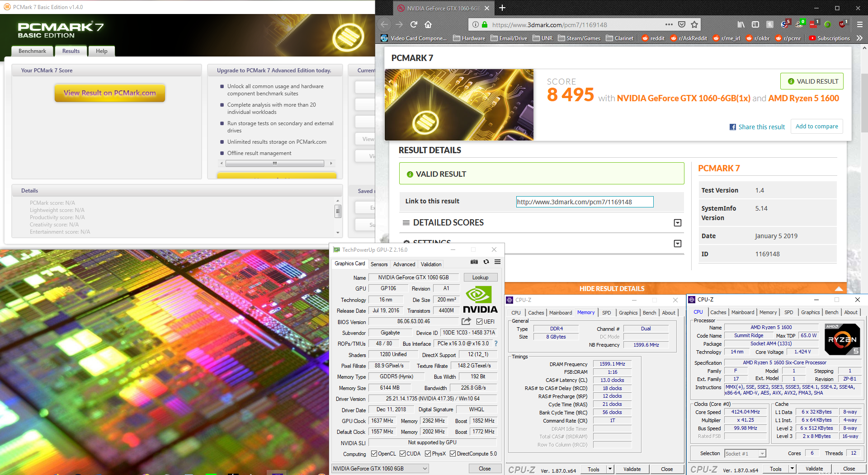
Task: Toggle the PhysX checkbox
Action: [x=428, y=454]
